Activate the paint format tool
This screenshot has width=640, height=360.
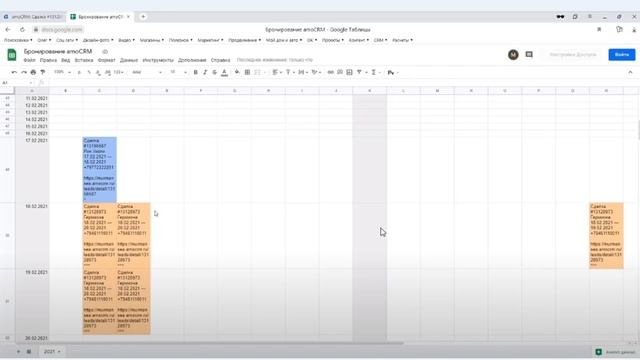pos(42,72)
